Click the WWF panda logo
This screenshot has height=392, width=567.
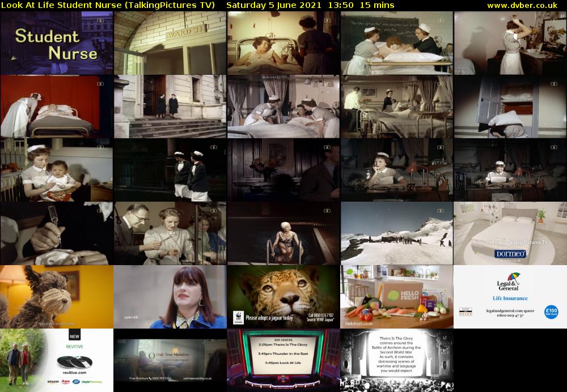click(x=238, y=317)
